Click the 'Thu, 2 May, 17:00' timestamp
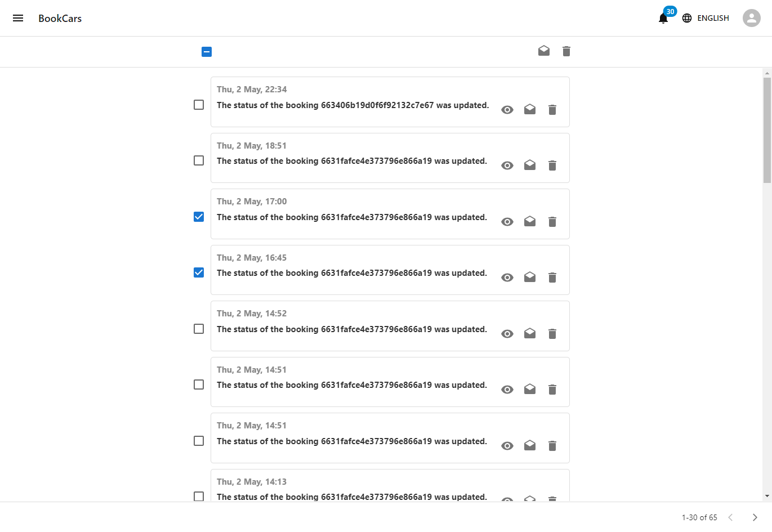This screenshot has height=532, width=772. [x=252, y=202]
